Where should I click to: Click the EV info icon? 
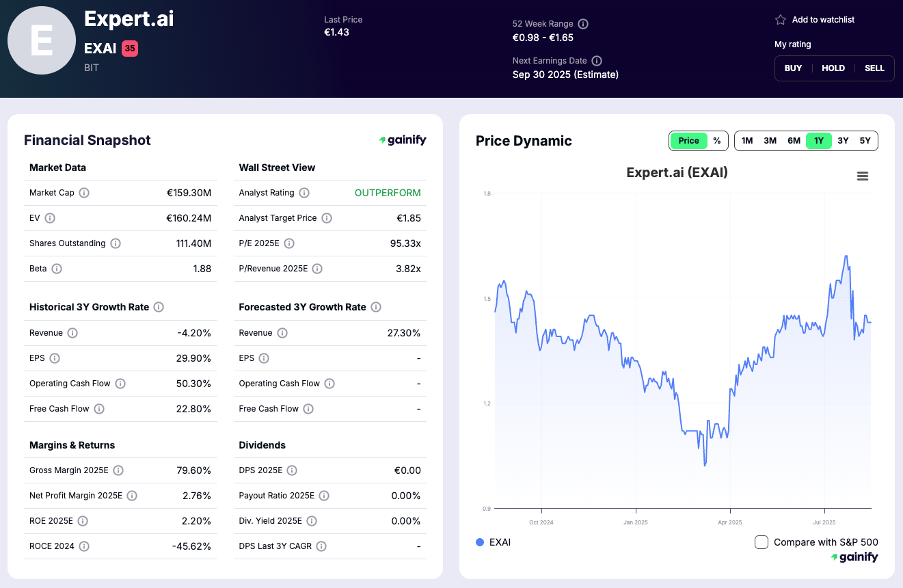(x=50, y=218)
